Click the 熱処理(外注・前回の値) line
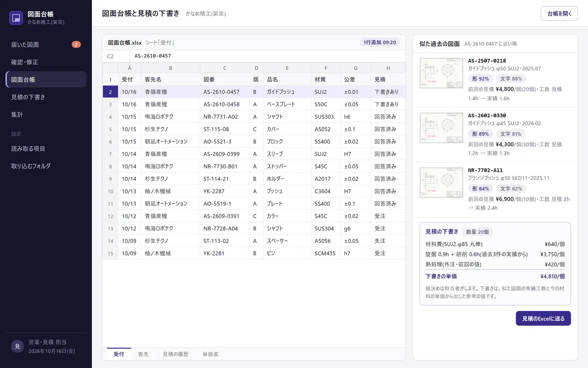588x368 pixels. [x=495, y=264]
